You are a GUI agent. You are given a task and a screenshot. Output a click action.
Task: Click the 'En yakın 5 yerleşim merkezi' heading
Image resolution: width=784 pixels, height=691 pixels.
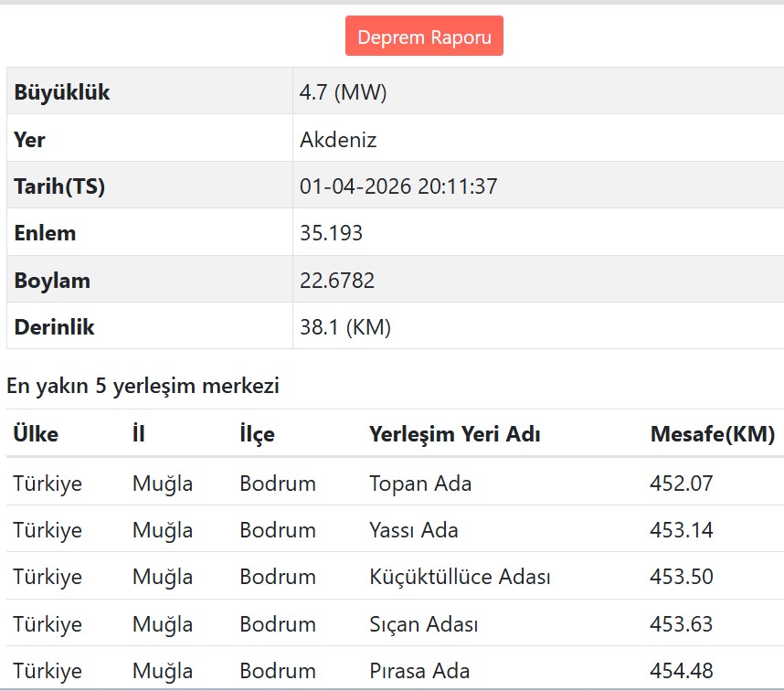point(143,386)
